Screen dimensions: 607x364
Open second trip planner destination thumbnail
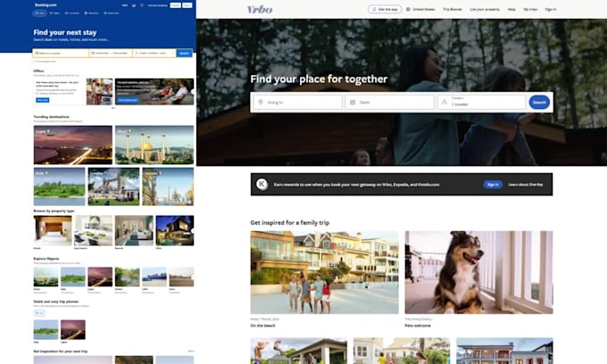(73, 329)
